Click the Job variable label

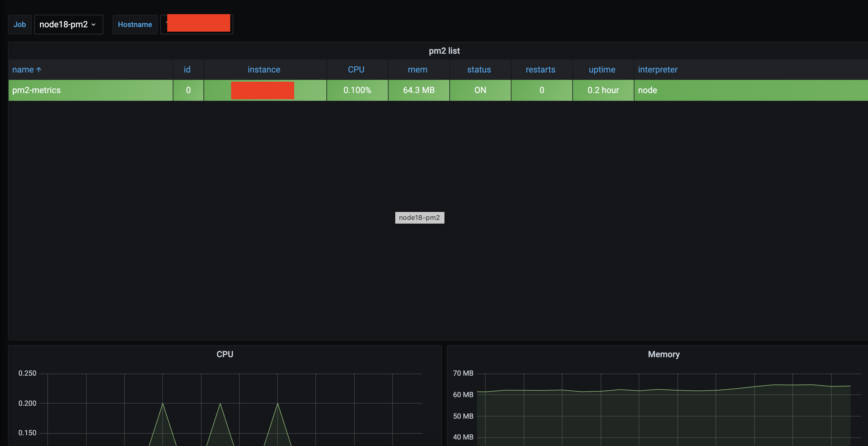click(x=20, y=25)
